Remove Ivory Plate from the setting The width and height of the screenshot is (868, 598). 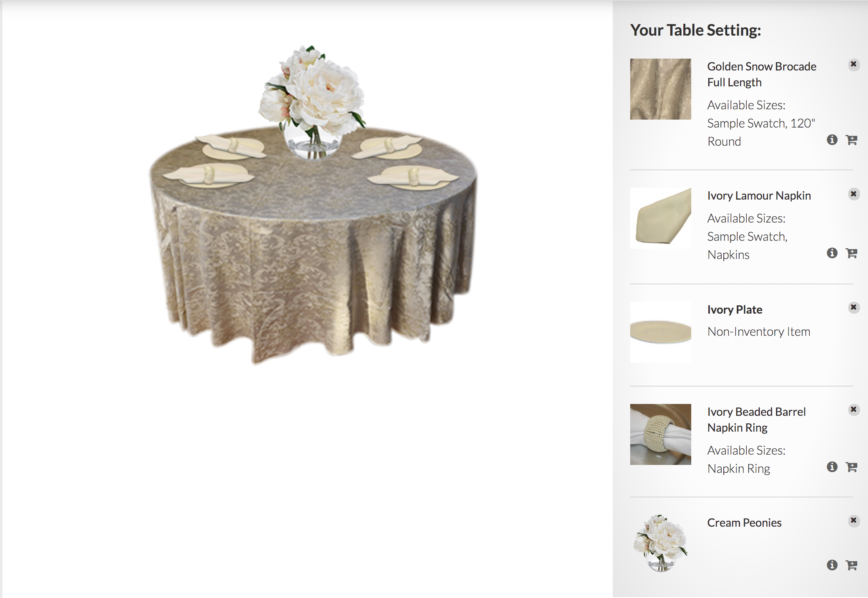click(x=854, y=308)
